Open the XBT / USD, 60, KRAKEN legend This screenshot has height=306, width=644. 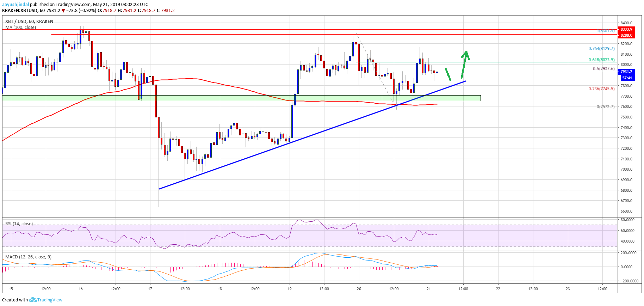pyautogui.click(x=29, y=22)
